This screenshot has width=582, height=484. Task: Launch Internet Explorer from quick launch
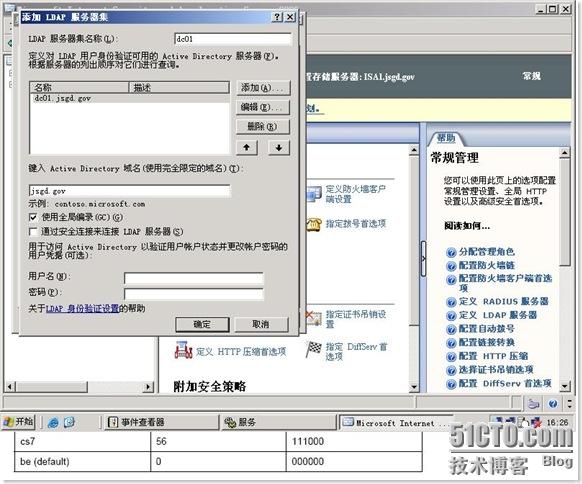click(x=53, y=422)
